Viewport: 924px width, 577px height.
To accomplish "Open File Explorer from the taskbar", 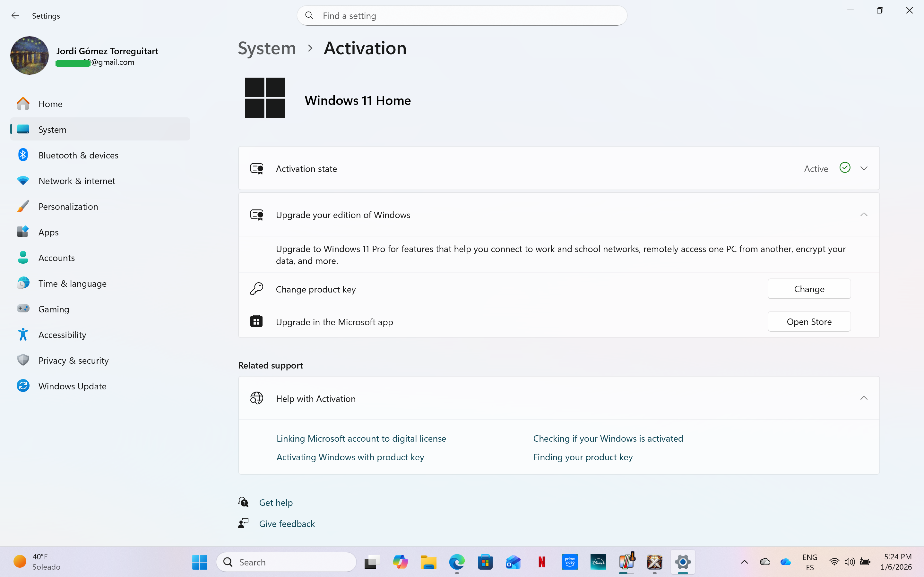I will 428,562.
